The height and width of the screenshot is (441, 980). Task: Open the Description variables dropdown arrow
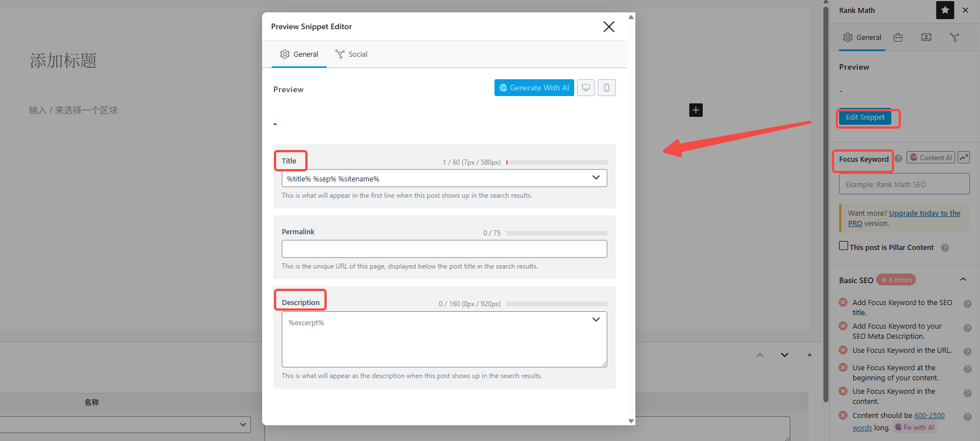pyautogui.click(x=596, y=320)
